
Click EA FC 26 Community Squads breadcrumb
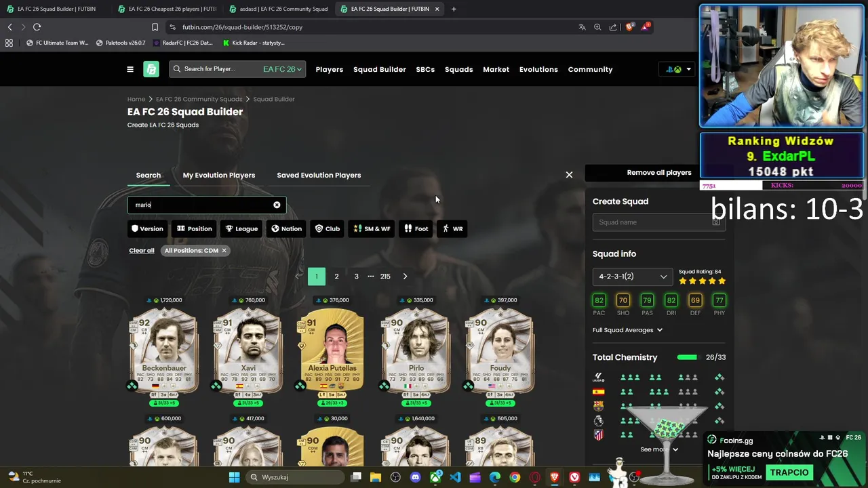(x=199, y=99)
